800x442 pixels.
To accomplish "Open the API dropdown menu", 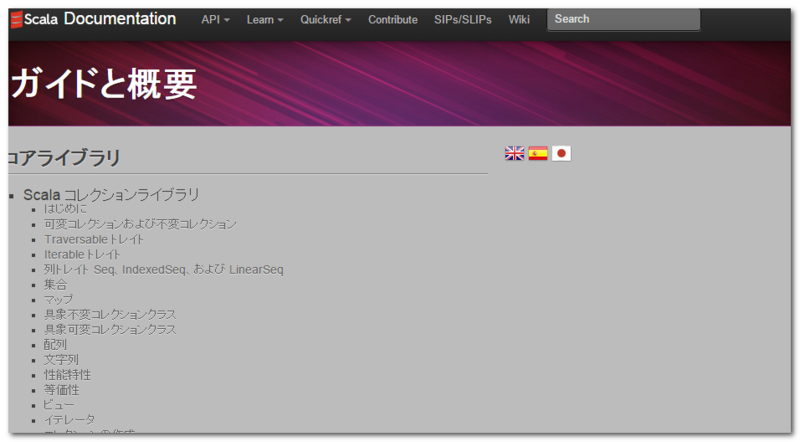I will 215,19.
